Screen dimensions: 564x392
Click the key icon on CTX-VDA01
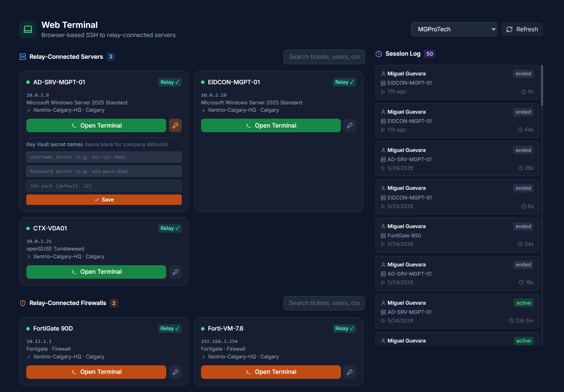(175, 272)
